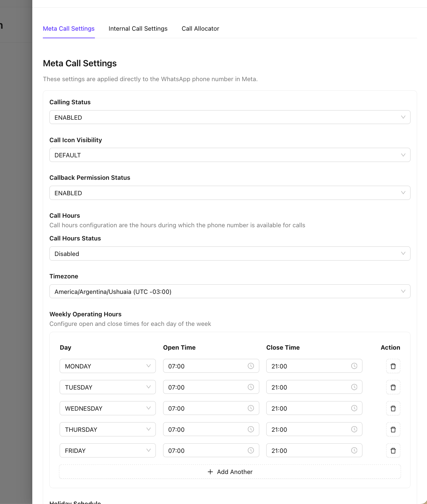This screenshot has width=427, height=504.
Task: Open the Calling Status dropdown
Action: 230,117
